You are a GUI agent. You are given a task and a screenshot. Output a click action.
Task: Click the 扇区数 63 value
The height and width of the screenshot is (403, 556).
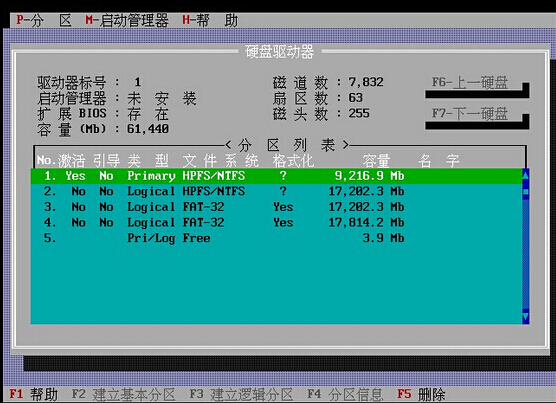pos(355,98)
